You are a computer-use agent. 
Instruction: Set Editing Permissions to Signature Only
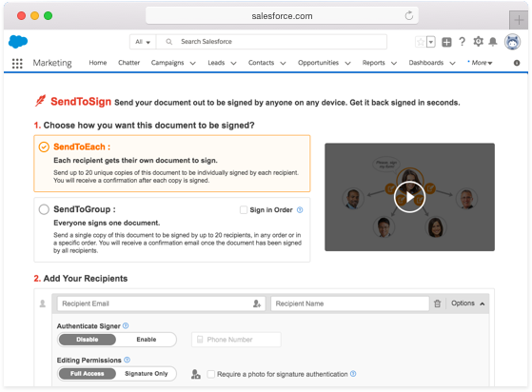[147, 373]
